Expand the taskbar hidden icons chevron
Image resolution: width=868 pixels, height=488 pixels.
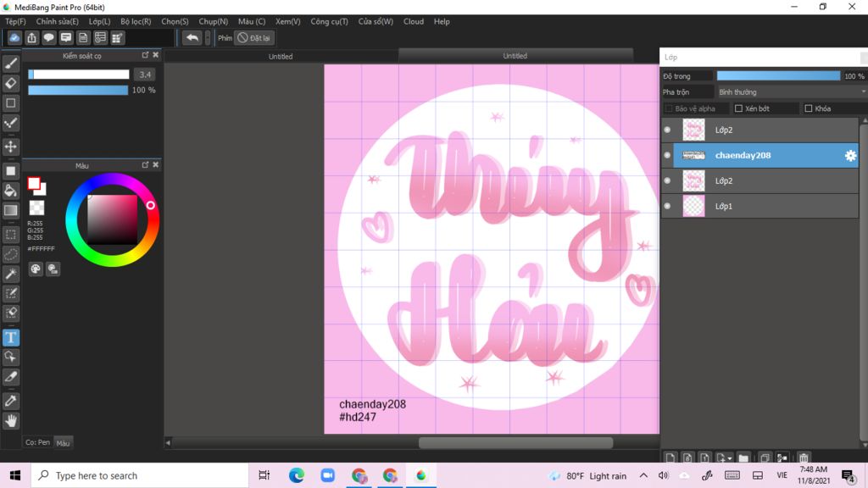pyautogui.click(x=643, y=475)
